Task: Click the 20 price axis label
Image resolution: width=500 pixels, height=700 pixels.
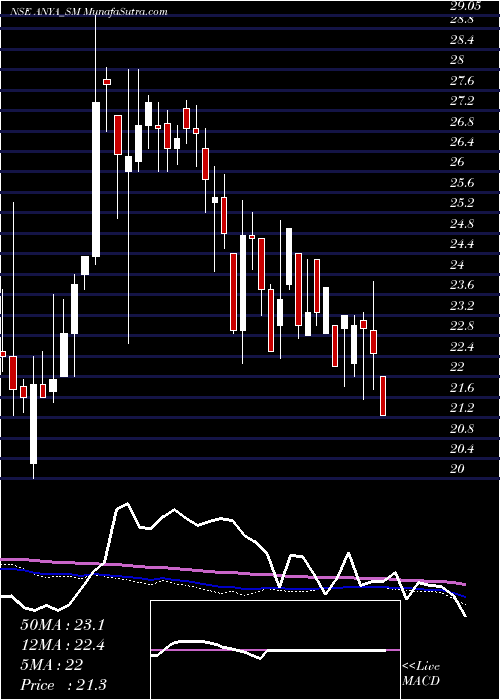Action: (458, 469)
